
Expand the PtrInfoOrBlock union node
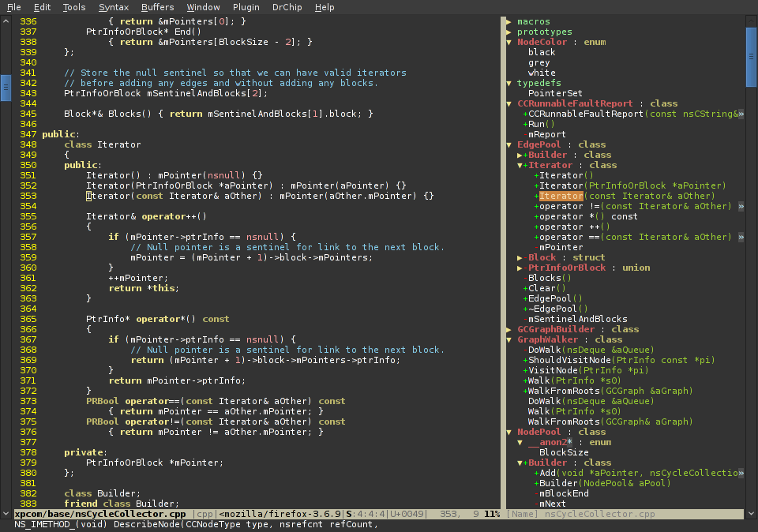click(520, 268)
